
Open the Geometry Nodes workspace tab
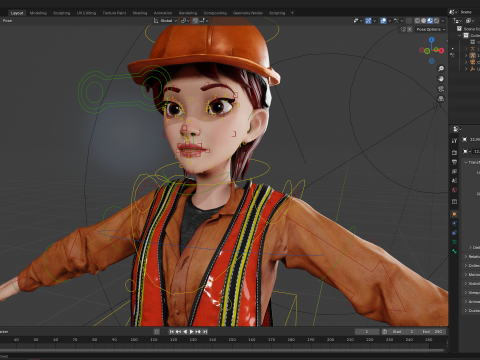[x=248, y=13]
